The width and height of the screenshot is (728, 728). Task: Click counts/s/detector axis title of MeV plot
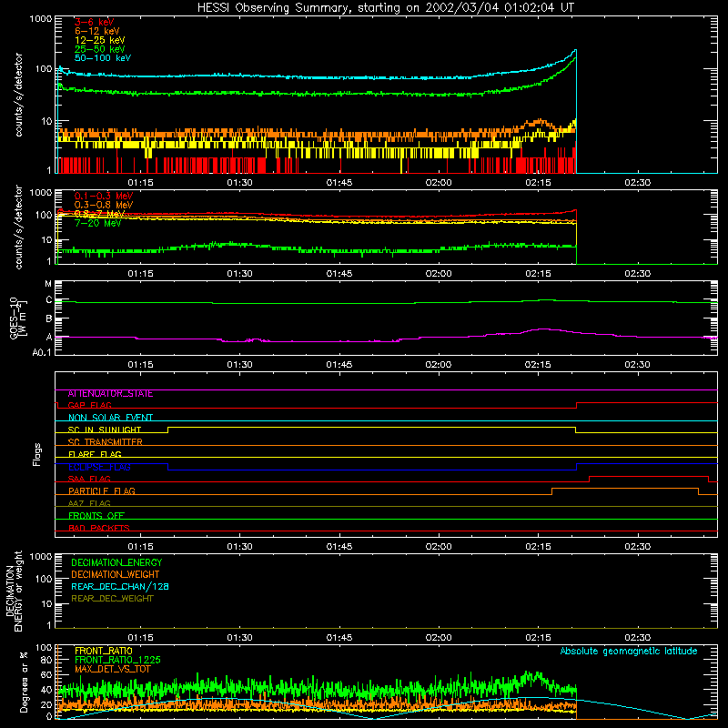coord(18,227)
